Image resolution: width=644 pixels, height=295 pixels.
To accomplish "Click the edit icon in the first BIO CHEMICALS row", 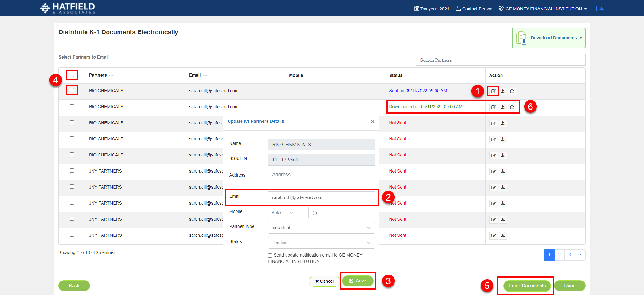I will (x=493, y=91).
